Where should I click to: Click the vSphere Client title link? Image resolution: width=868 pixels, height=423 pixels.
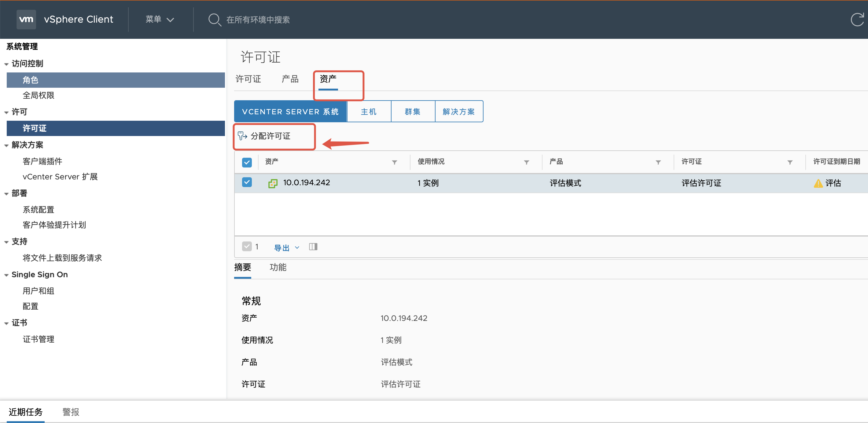[x=79, y=19]
